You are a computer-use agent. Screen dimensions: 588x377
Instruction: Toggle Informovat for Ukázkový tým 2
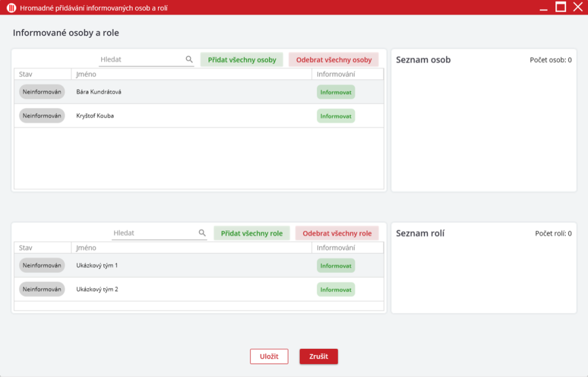click(x=336, y=290)
